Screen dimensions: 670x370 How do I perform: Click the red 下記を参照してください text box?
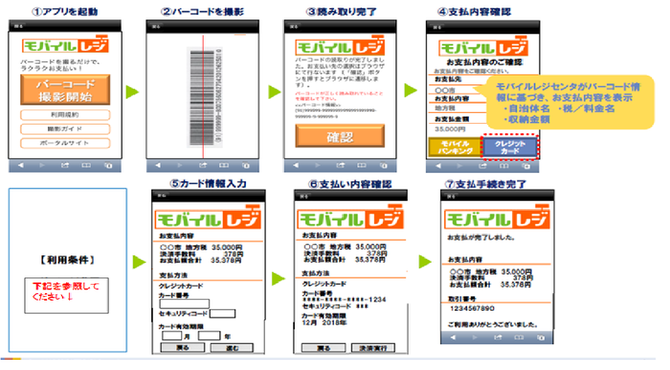click(66, 295)
